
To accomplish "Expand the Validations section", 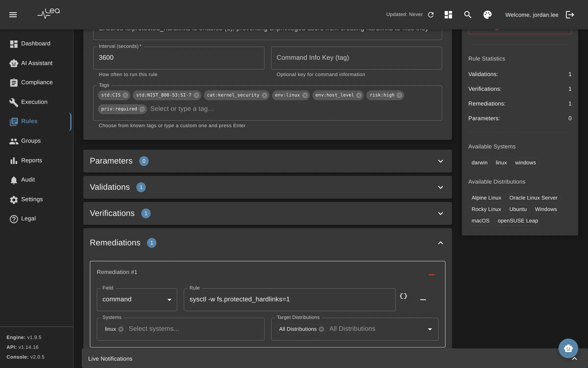I will pos(267,187).
